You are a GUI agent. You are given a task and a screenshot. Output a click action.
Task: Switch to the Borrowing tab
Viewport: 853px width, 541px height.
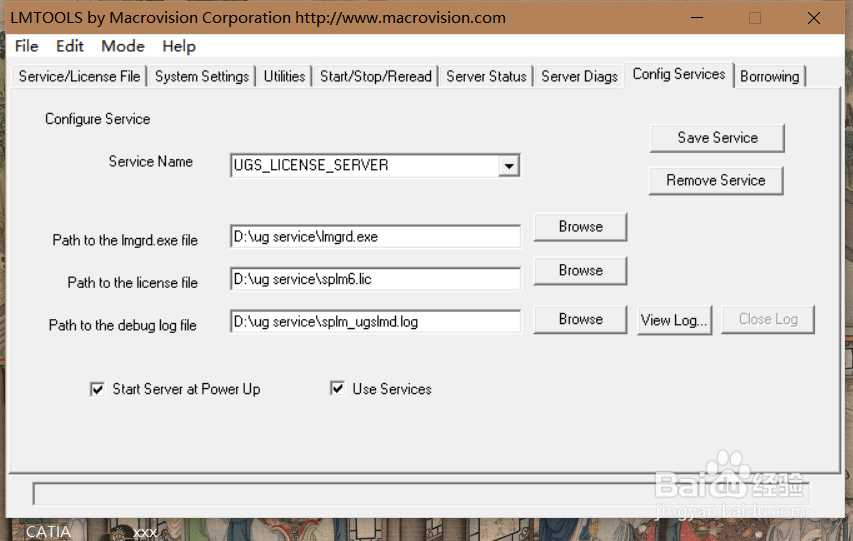tap(770, 76)
